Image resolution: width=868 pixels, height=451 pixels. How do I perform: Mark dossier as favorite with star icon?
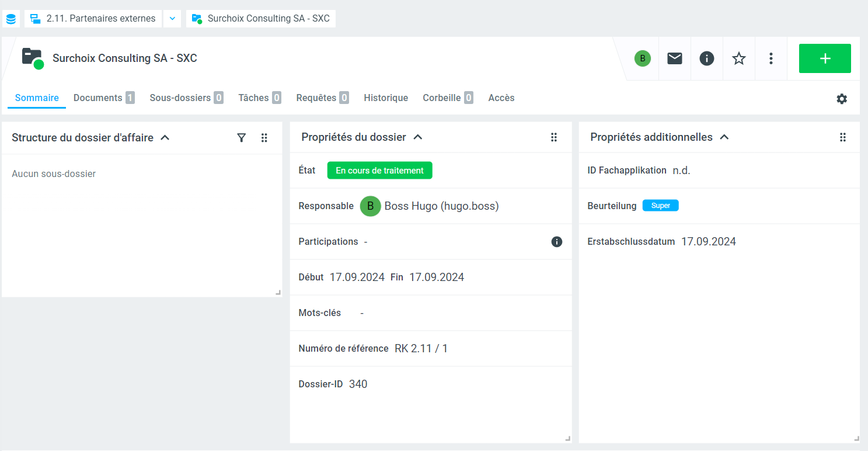739,58
